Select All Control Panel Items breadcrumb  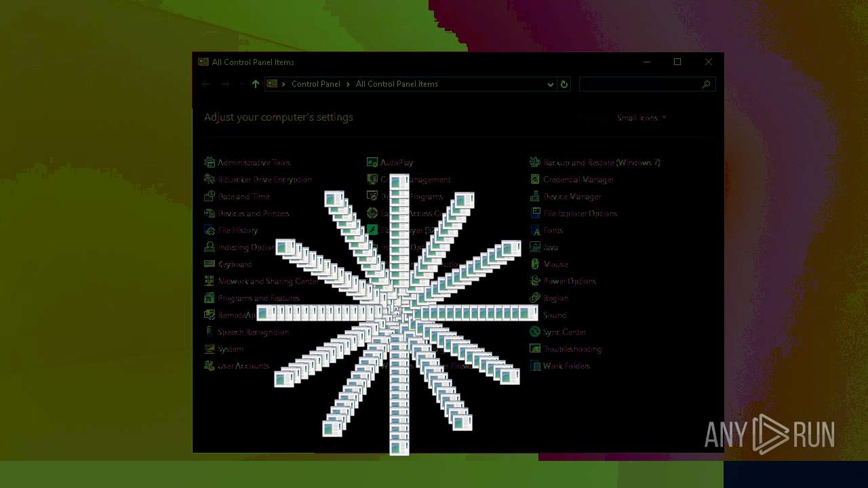click(397, 84)
